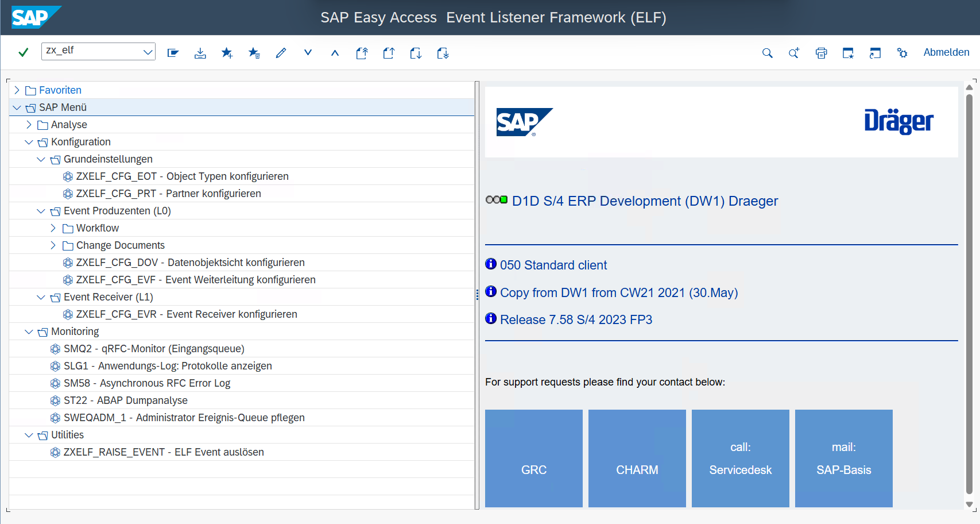Click the pencil edit favorites icon
The height and width of the screenshot is (524, 980).
(281, 53)
